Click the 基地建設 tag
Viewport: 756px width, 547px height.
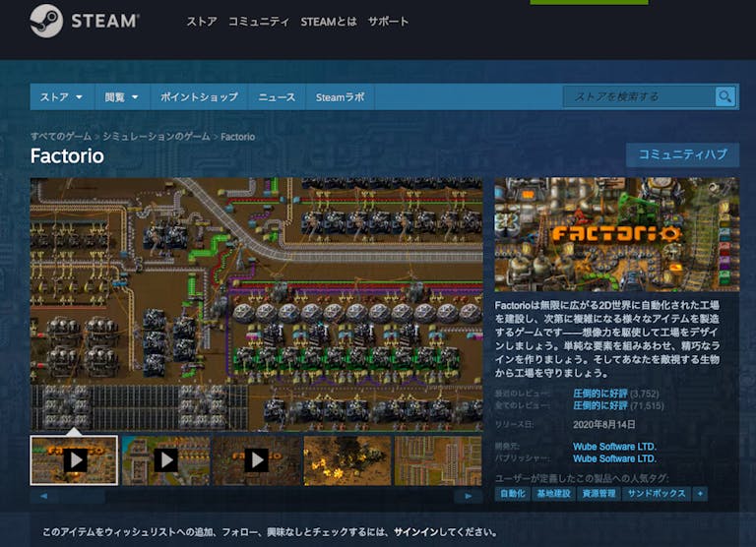click(x=553, y=494)
